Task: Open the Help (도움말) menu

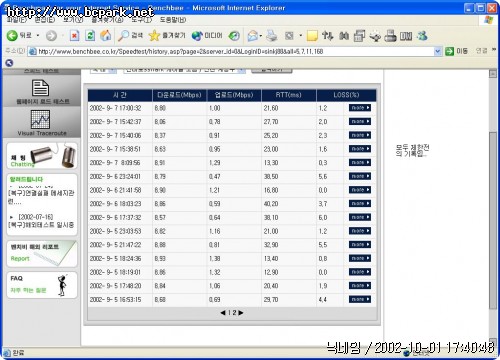Action: [x=173, y=20]
